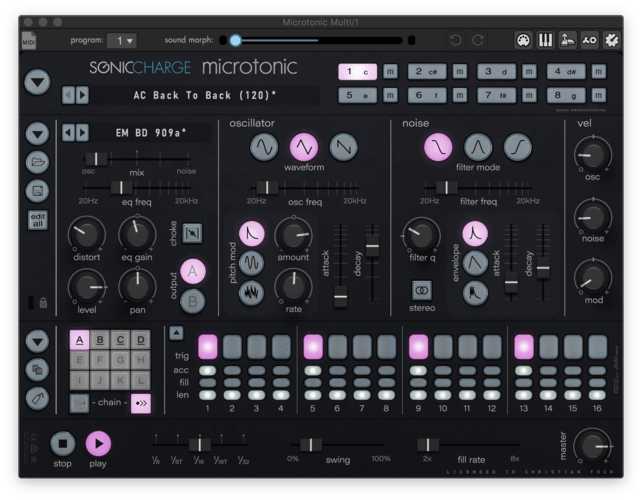Open the piano keys icon

(x=545, y=40)
